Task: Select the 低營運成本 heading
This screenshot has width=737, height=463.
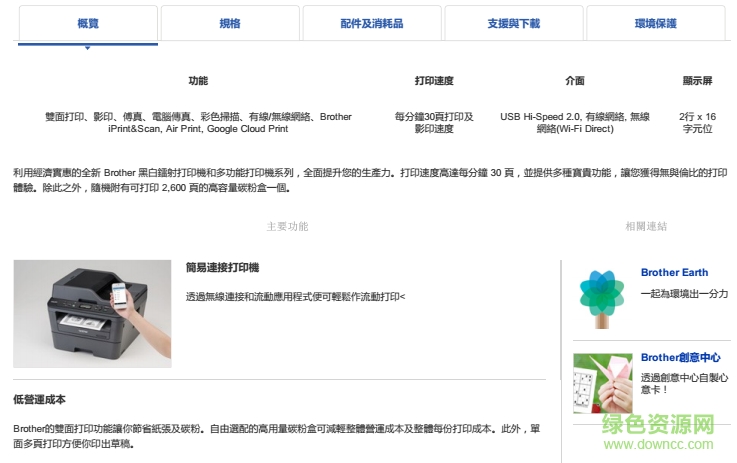Action: [39, 400]
